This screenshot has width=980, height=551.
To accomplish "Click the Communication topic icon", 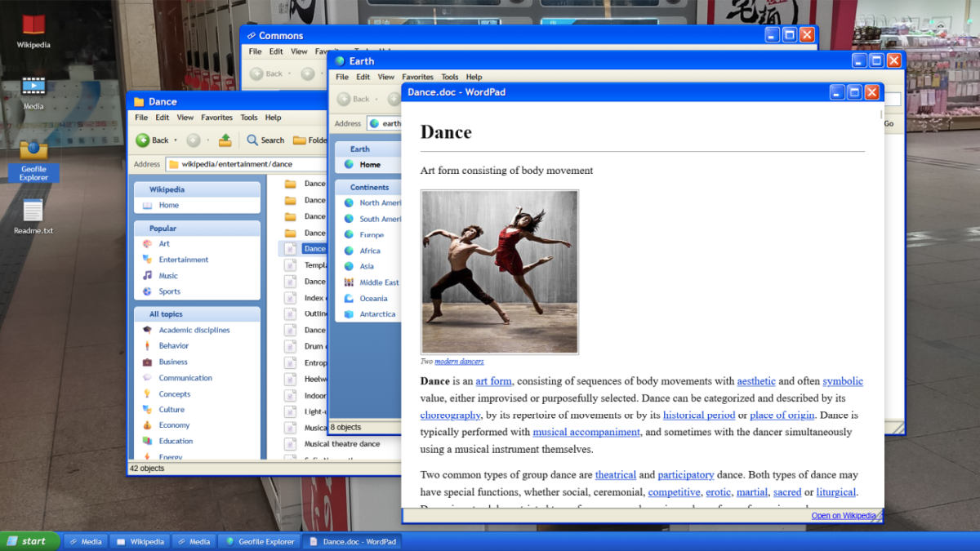I will (x=147, y=378).
